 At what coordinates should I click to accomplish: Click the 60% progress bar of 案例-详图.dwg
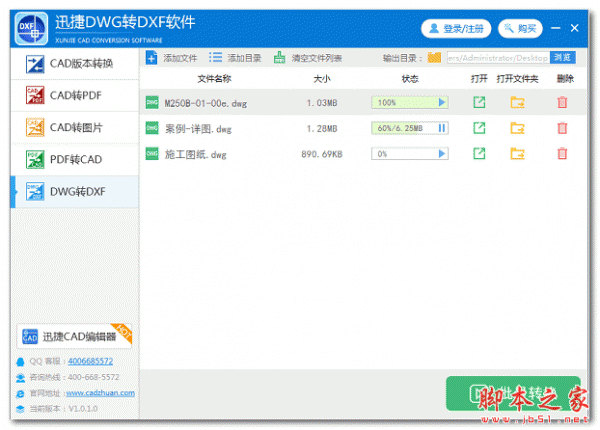[410, 128]
